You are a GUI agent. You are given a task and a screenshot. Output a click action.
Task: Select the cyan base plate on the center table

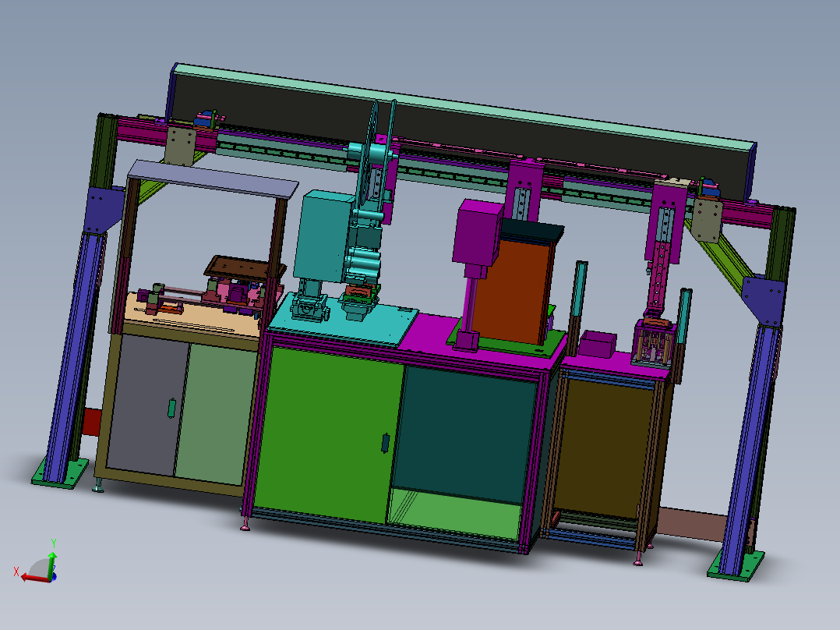(x=343, y=321)
